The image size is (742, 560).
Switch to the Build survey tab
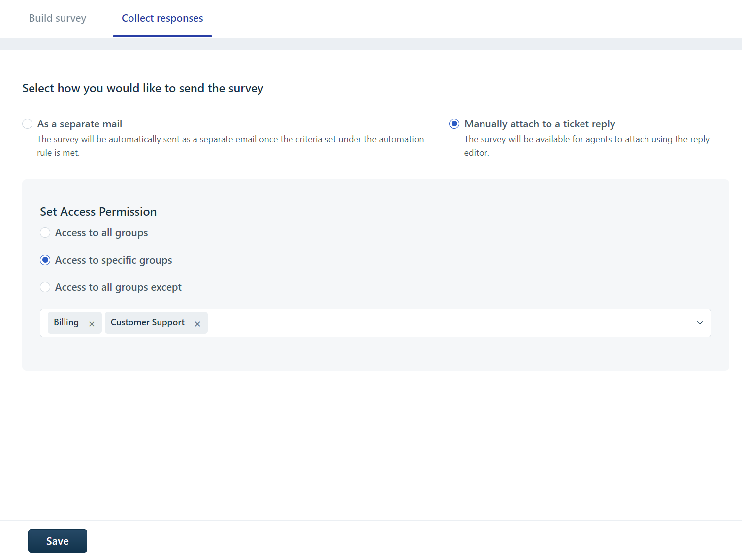pos(58,18)
